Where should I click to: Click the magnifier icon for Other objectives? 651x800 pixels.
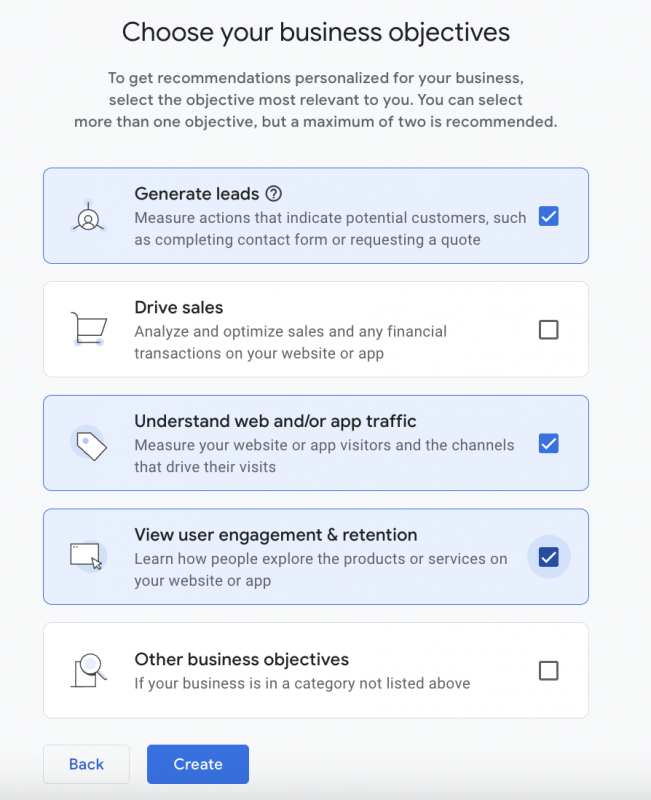click(88, 670)
